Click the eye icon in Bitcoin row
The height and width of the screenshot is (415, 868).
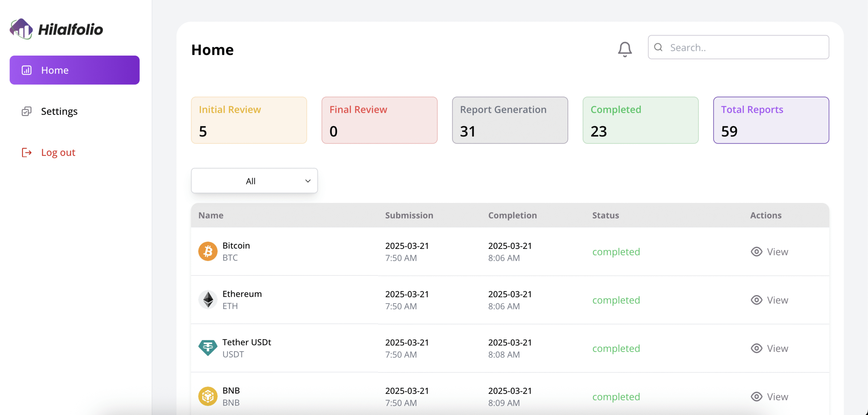coord(756,252)
